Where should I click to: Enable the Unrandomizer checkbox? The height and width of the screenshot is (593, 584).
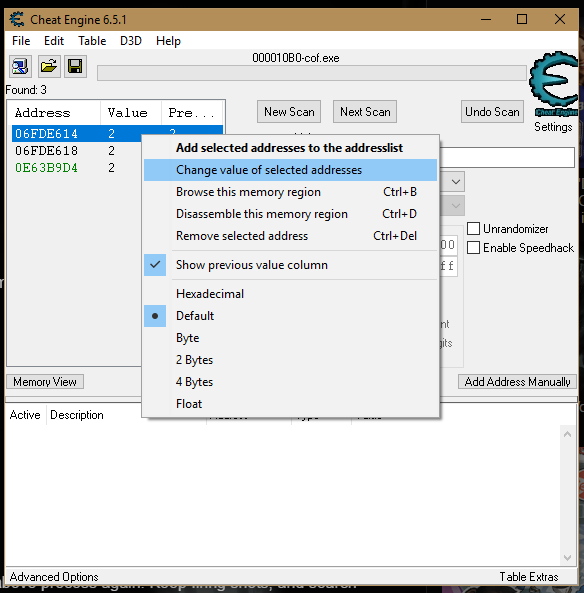pyautogui.click(x=473, y=229)
